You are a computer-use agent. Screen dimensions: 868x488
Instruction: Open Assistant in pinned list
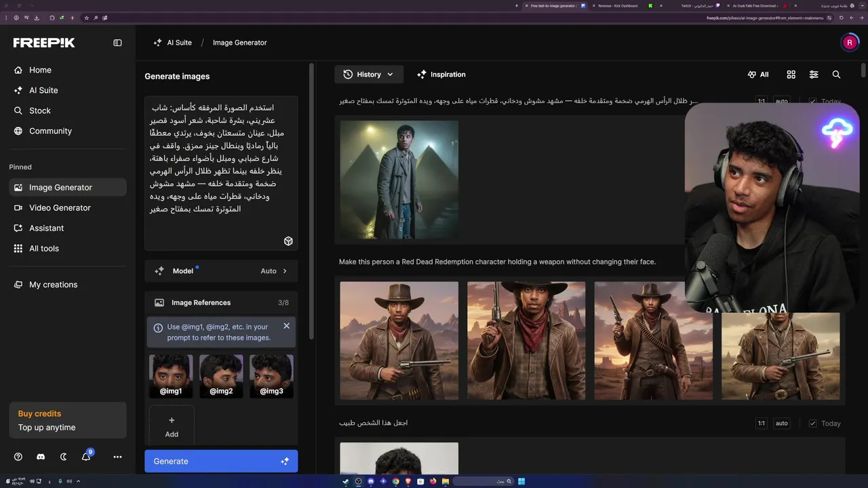[x=68, y=228]
